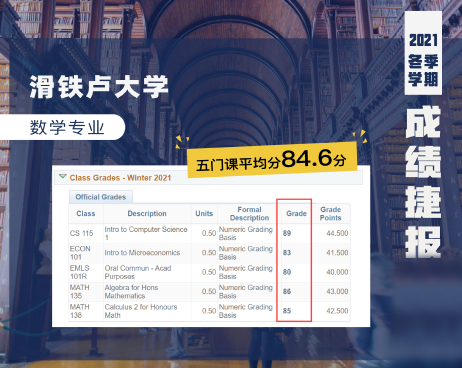
Task: Click the grade 85 cell
Action: click(287, 311)
